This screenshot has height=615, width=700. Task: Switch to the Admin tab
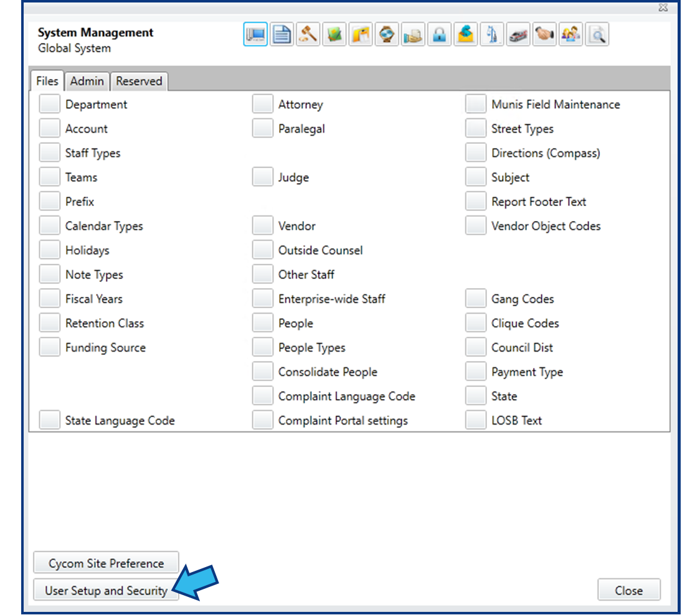point(87,81)
